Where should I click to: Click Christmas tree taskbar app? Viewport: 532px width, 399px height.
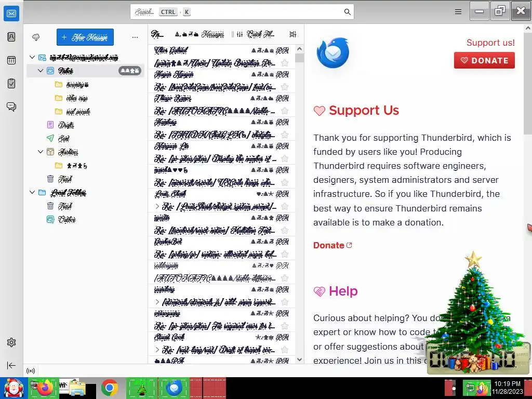pyautogui.click(x=142, y=388)
